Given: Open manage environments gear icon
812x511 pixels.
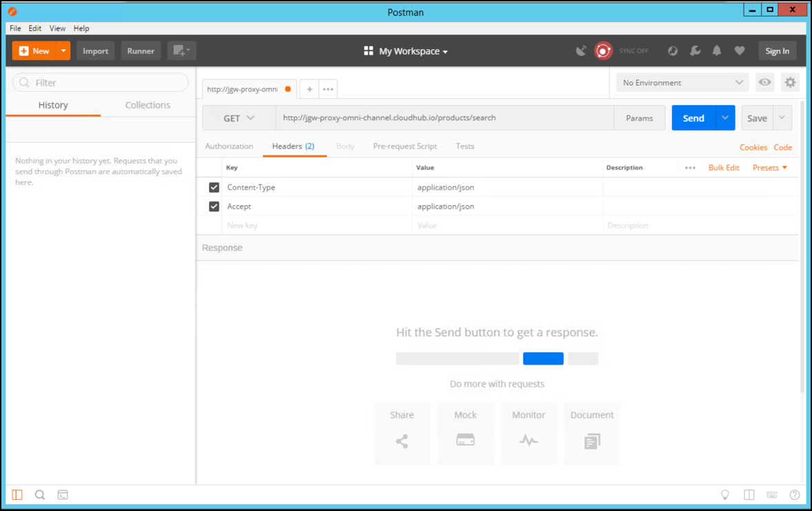Looking at the screenshot, I should [790, 82].
